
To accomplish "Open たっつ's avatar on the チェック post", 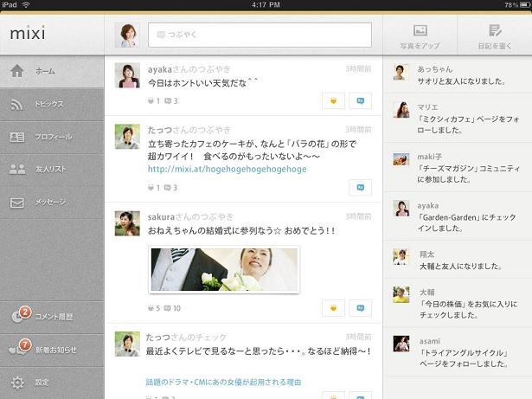I will click(x=127, y=344).
